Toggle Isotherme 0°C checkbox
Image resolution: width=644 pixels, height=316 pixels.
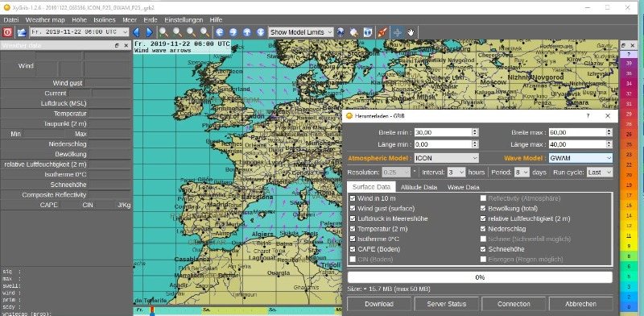point(353,239)
